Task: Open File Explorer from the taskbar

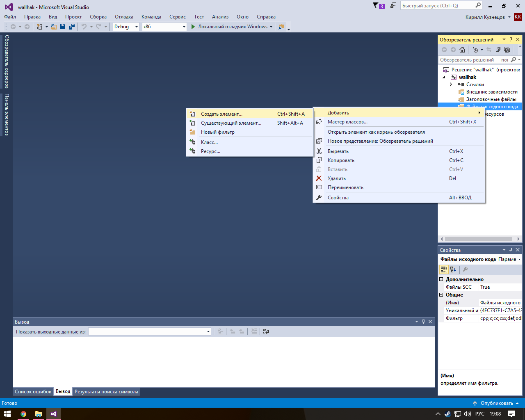Action: tap(39, 414)
